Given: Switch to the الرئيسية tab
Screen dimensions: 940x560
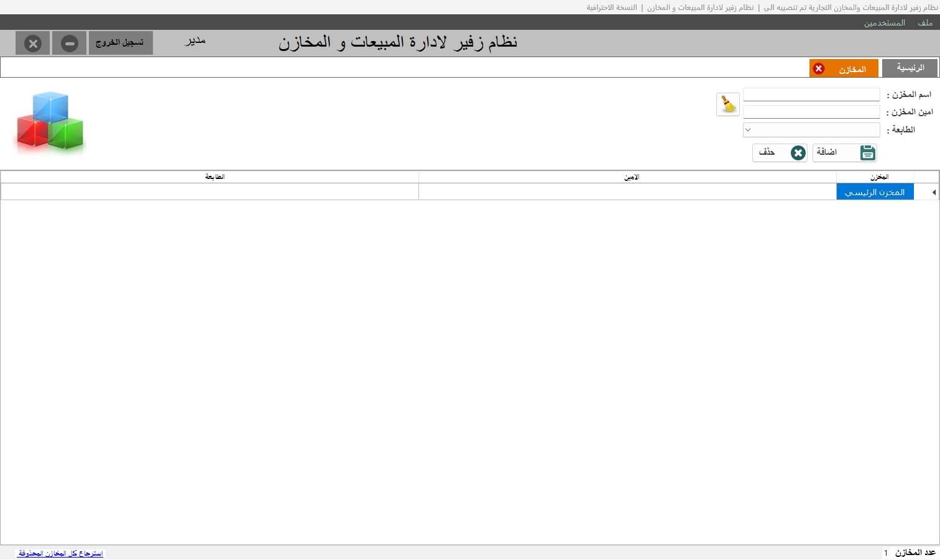Looking at the screenshot, I should (910, 68).
